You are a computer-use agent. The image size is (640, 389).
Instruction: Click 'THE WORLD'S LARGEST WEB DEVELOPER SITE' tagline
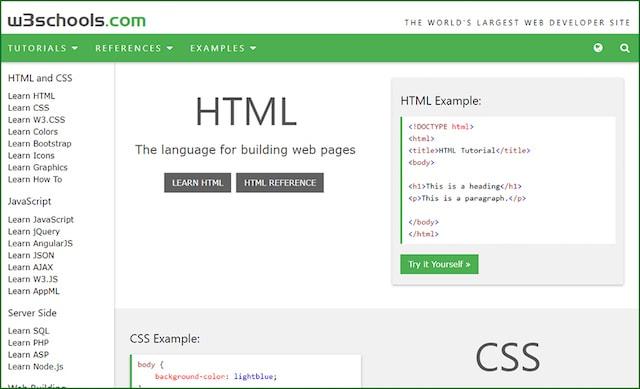[517, 22]
